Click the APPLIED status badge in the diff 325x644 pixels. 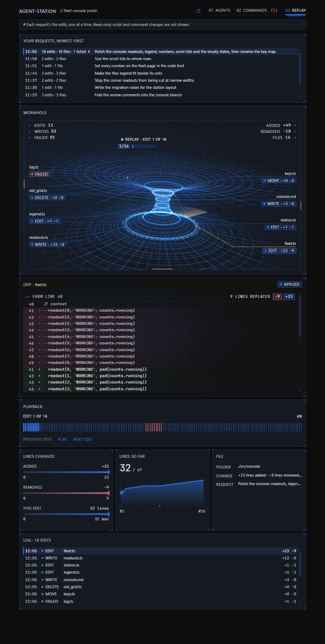(290, 284)
